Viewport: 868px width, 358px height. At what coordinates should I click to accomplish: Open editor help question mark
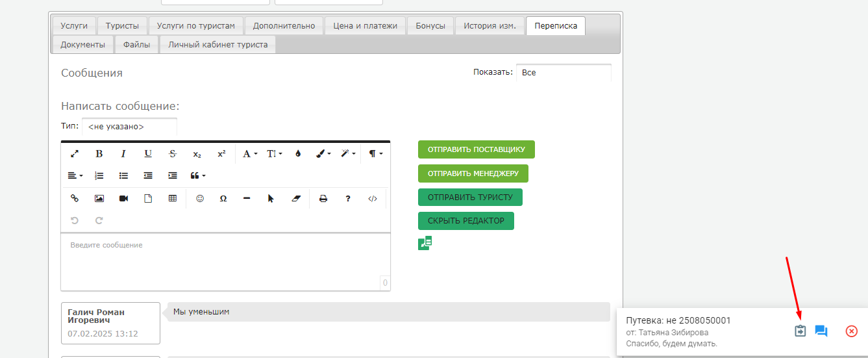[348, 199]
